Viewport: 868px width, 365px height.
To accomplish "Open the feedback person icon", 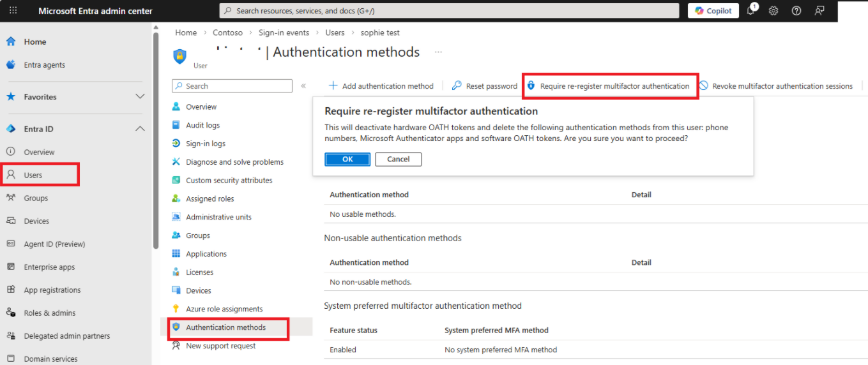I will pyautogui.click(x=819, y=11).
